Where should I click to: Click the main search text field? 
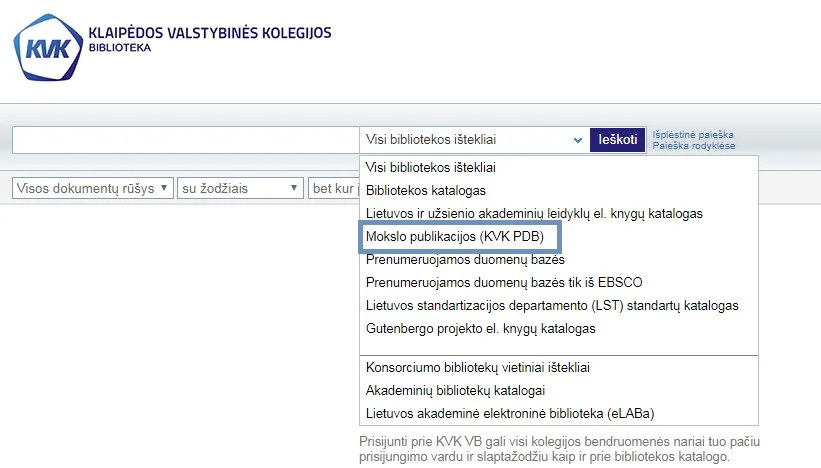pyautogui.click(x=186, y=140)
